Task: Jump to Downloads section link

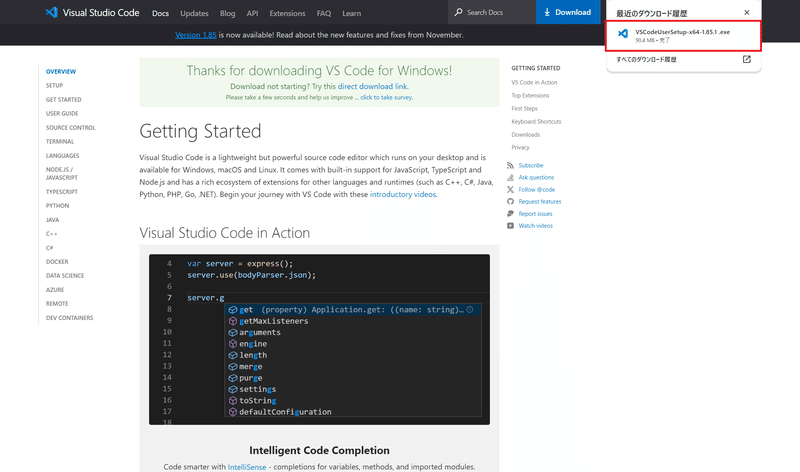Action: 526,135
